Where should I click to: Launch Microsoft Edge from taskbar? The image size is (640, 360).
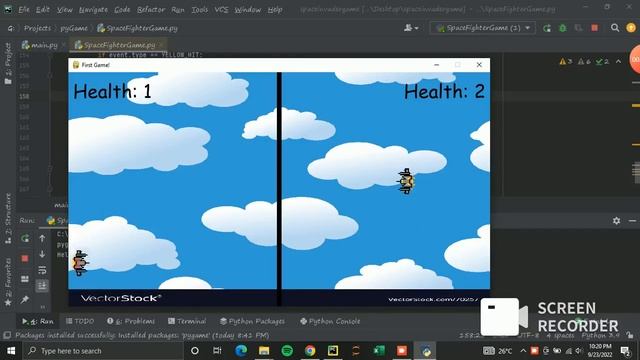coord(241,351)
